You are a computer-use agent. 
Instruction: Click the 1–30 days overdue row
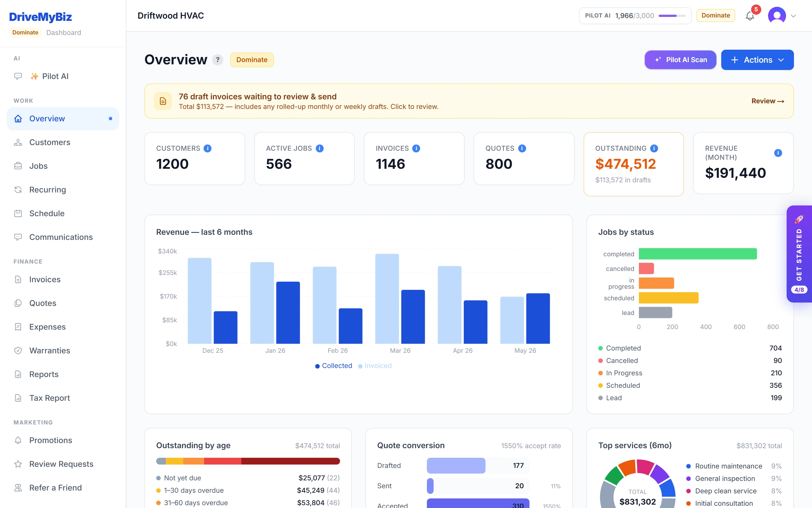point(248,490)
